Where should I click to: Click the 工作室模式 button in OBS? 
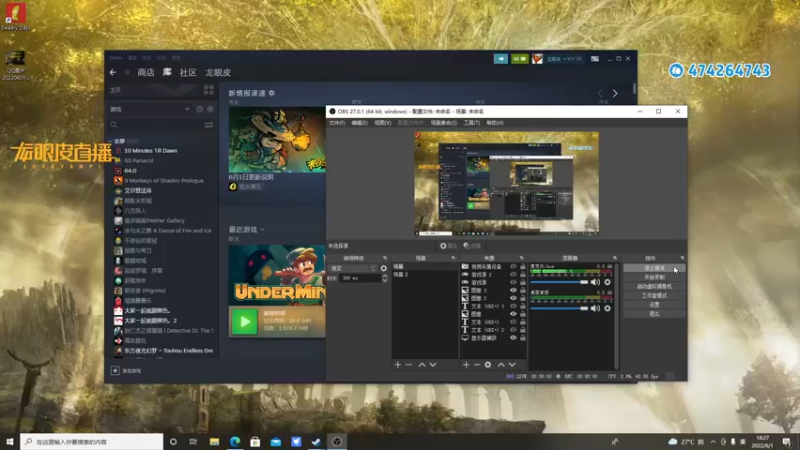click(x=654, y=295)
